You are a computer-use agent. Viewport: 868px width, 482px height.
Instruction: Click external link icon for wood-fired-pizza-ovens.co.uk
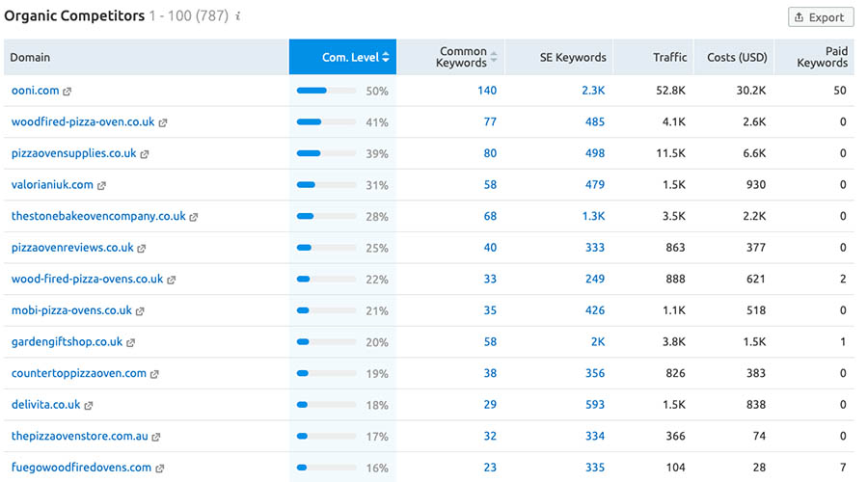[x=172, y=281]
